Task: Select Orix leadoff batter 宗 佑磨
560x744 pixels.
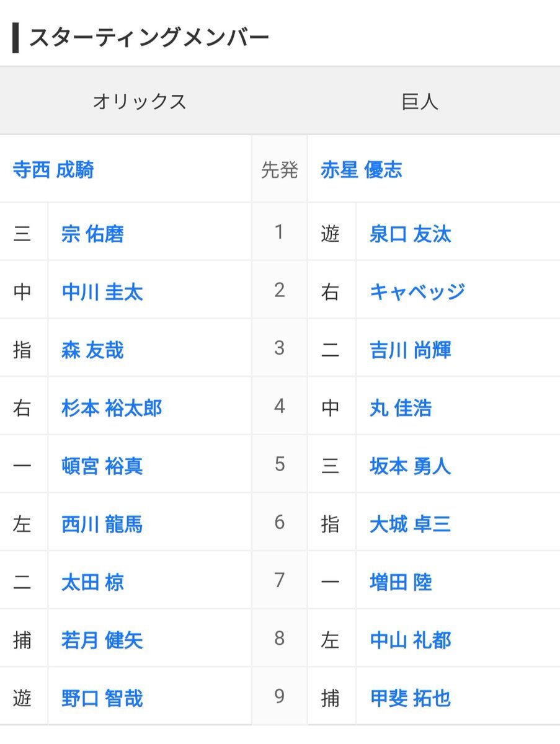Action: [x=92, y=234]
